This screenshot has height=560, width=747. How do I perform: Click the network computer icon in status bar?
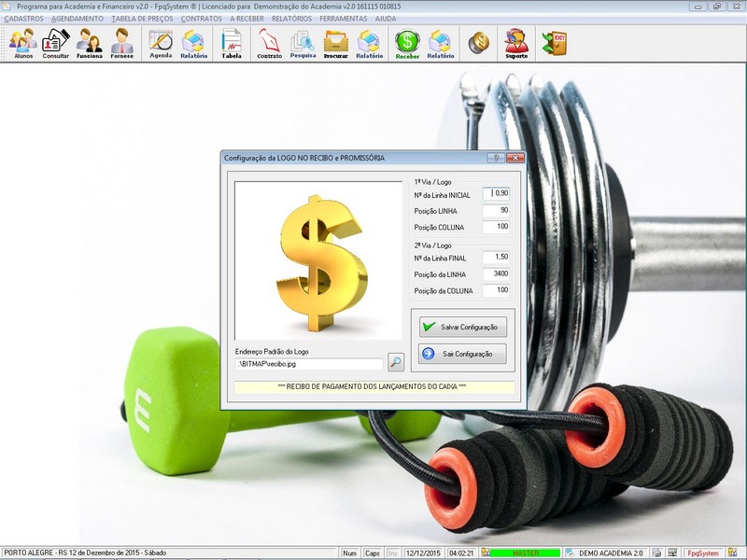point(672,553)
